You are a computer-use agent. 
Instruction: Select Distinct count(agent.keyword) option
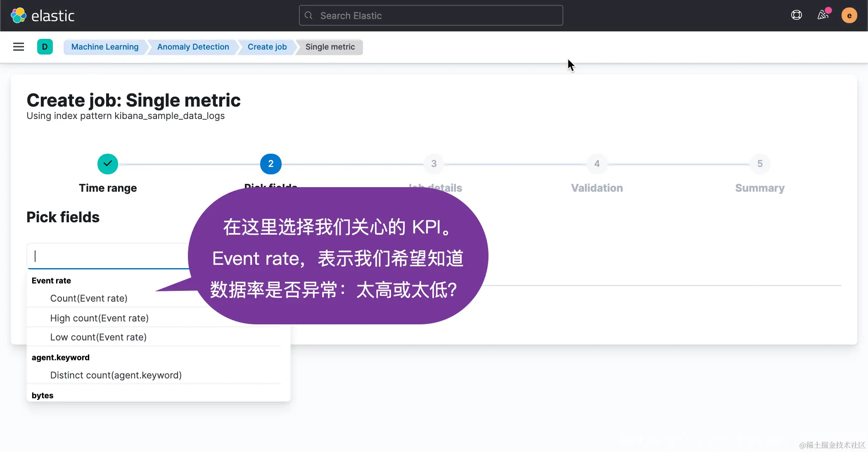pos(116,375)
